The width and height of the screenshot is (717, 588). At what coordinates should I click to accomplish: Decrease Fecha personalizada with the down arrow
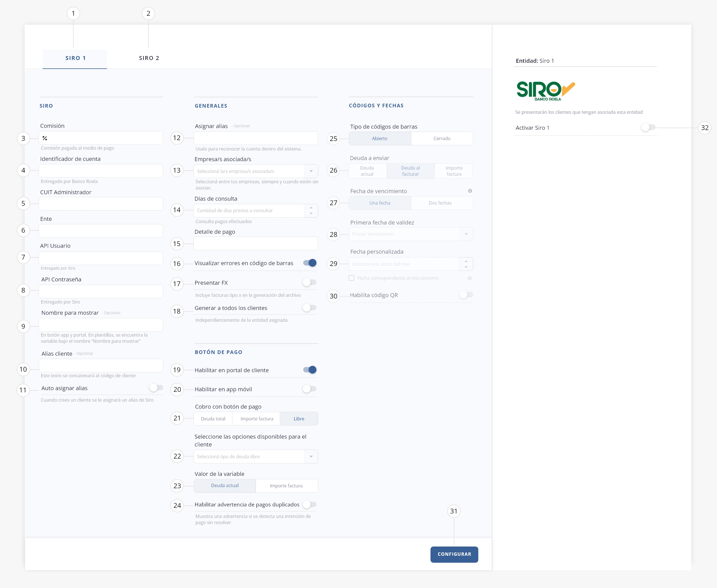(466, 267)
